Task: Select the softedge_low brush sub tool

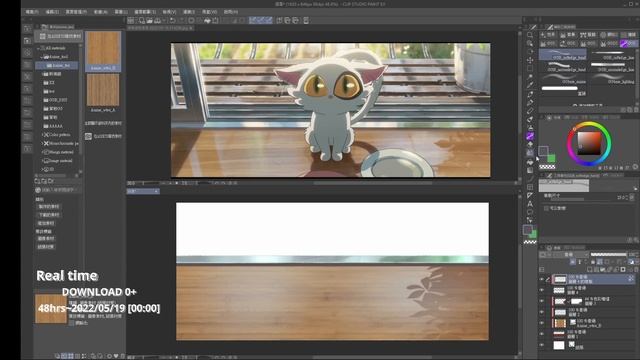Action: [x=612, y=55]
